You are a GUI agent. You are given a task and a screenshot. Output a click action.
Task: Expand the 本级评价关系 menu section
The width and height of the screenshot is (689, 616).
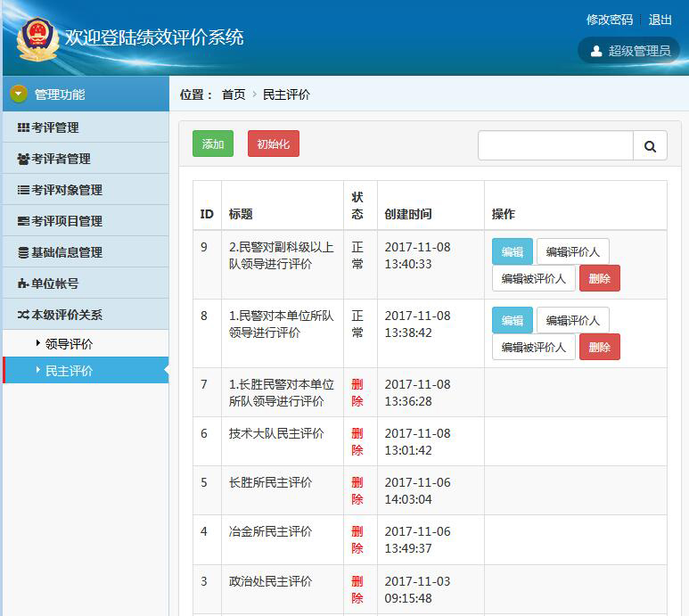[67, 315]
